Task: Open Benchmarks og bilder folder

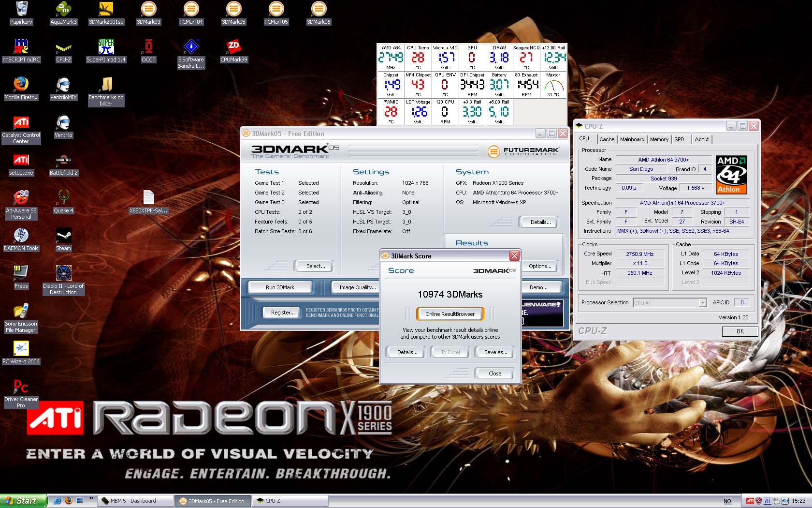Action: pyautogui.click(x=106, y=91)
